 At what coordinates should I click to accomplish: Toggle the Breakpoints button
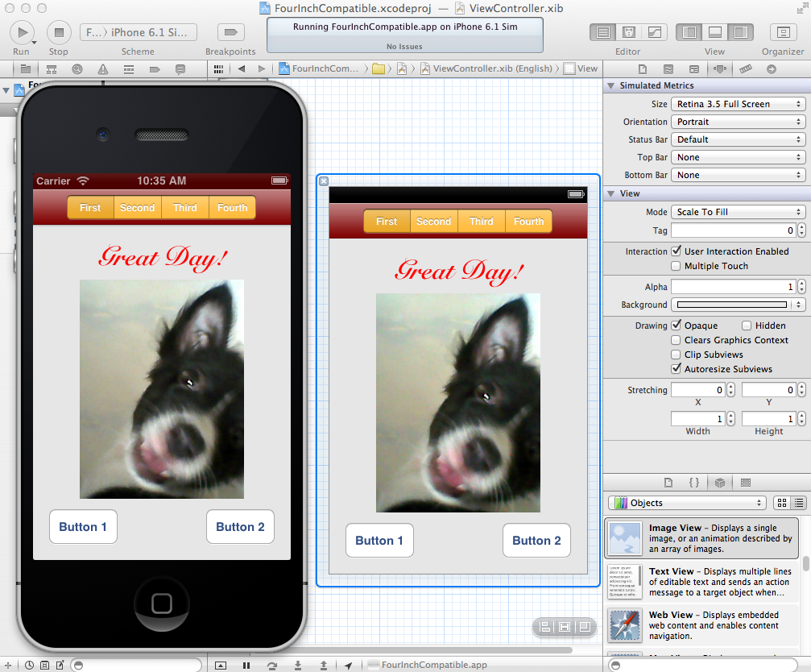[230, 32]
